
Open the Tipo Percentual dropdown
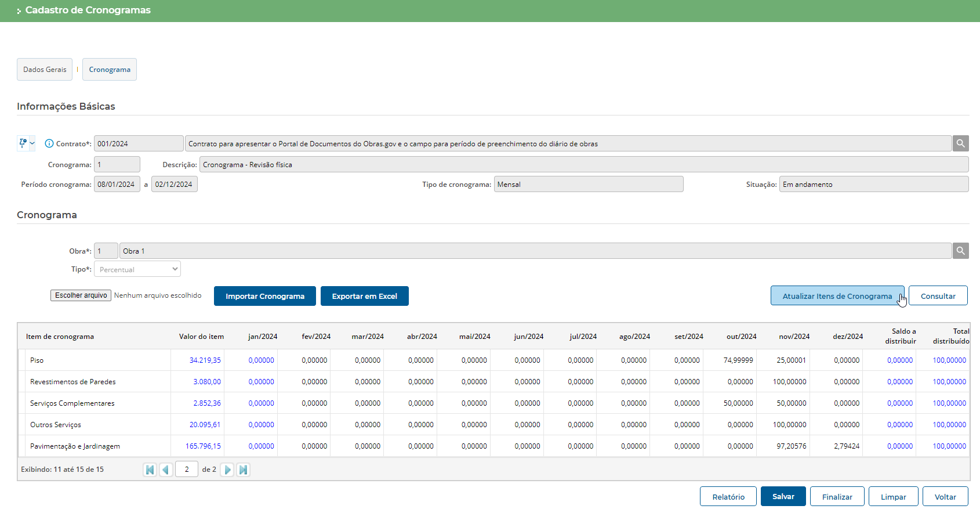[x=137, y=269]
